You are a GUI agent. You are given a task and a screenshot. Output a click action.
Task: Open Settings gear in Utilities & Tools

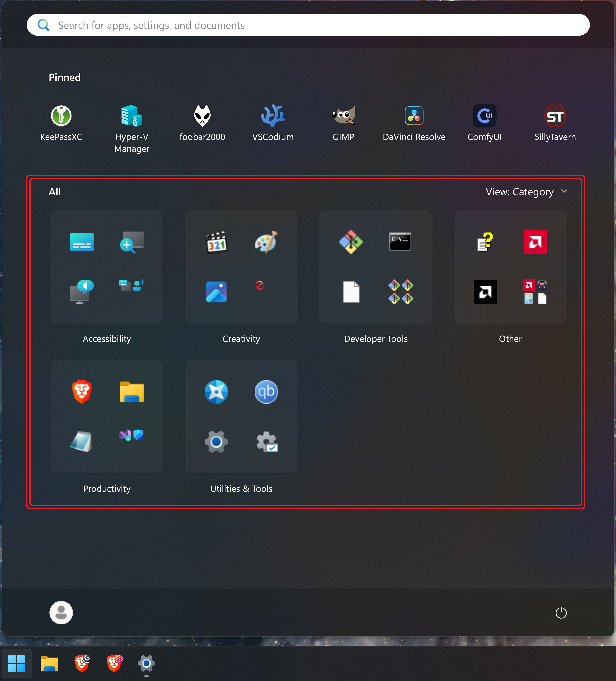coord(216,442)
